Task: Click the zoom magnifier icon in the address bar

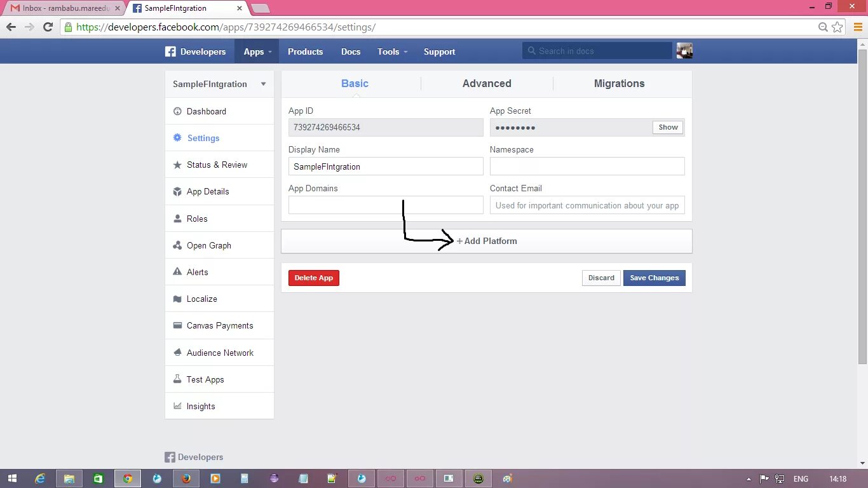Action: click(824, 27)
